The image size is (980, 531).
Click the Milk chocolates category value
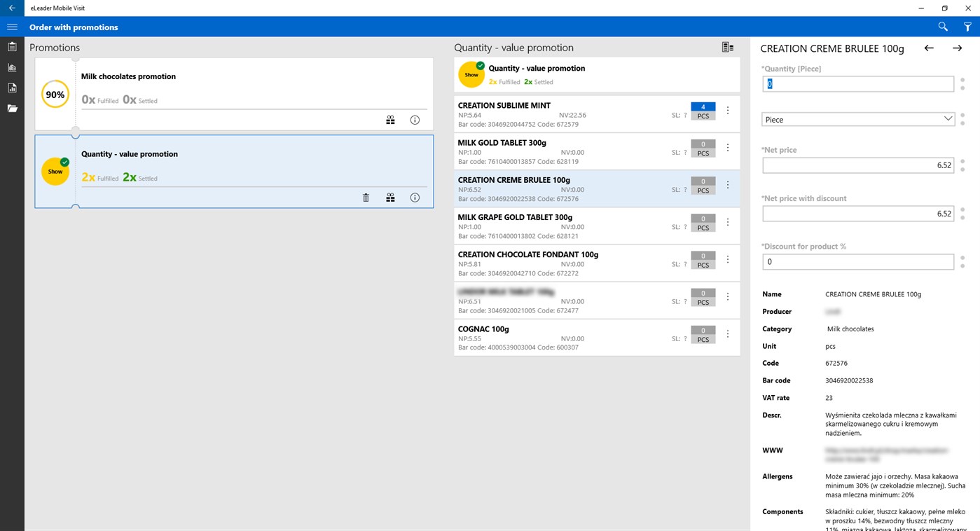[x=850, y=329]
